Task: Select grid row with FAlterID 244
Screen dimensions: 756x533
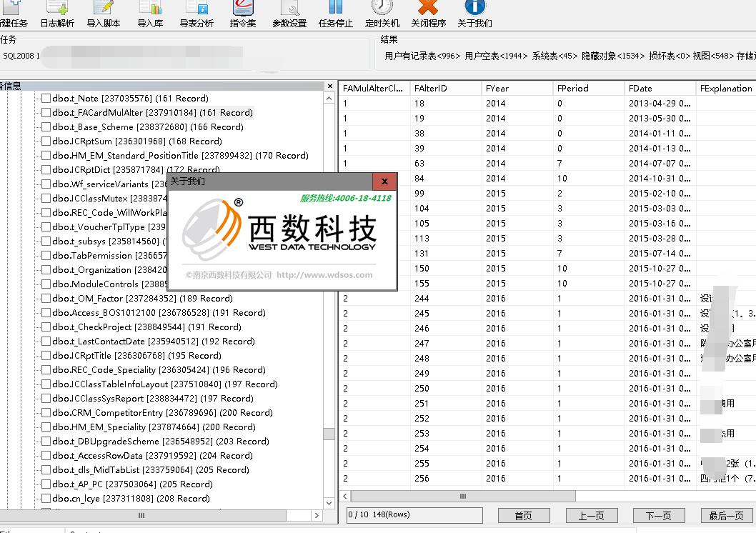Action: tap(547, 299)
